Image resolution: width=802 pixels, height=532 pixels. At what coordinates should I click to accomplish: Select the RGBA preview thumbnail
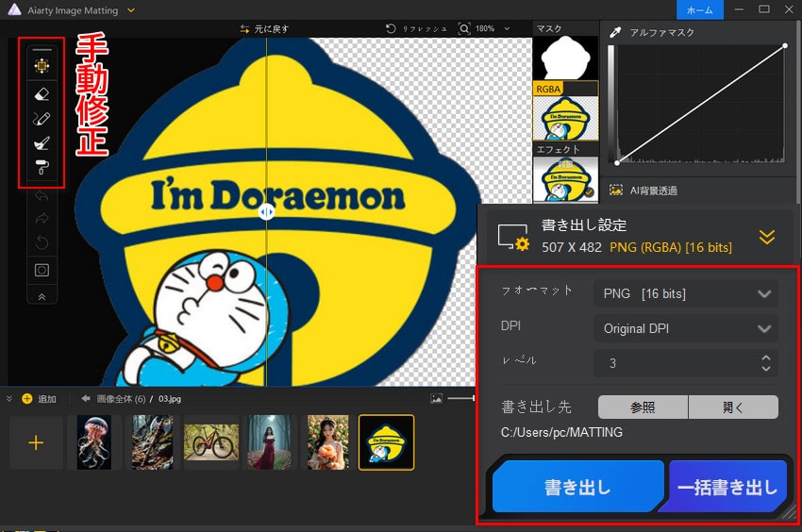(x=565, y=118)
